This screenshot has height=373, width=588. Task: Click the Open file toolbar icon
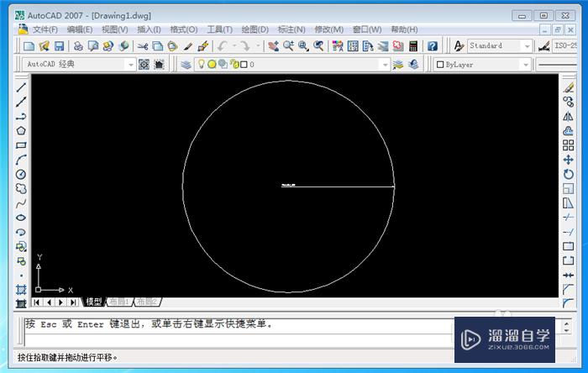(44, 46)
